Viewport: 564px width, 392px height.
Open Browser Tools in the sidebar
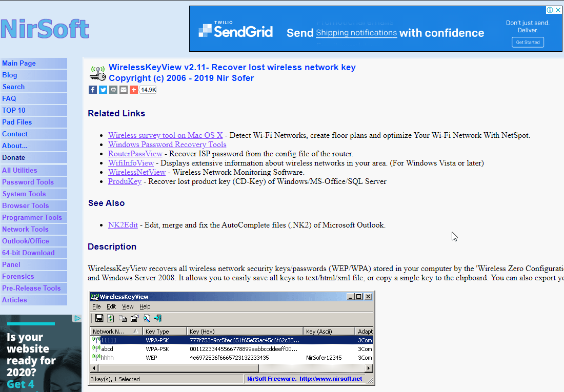click(34, 205)
